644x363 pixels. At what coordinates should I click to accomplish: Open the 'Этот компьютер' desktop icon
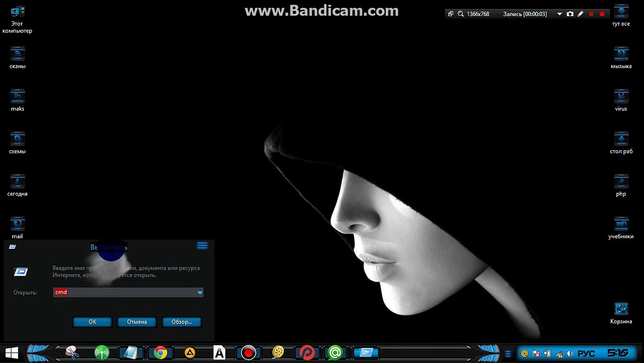click(17, 19)
